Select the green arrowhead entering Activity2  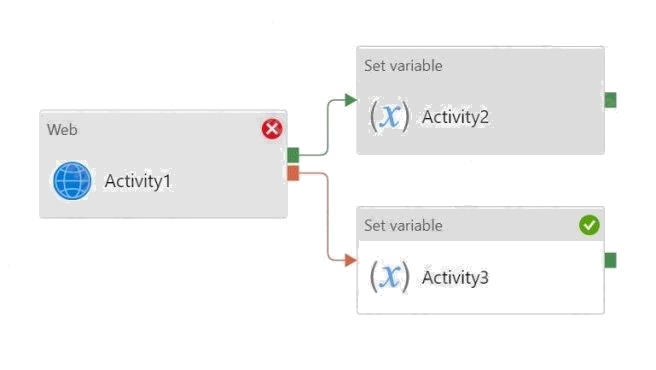click(351, 100)
